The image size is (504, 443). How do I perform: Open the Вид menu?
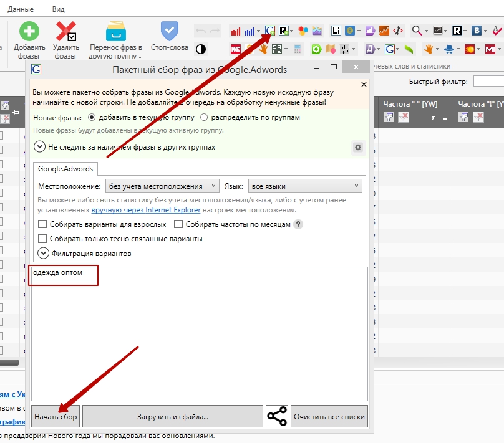58,9
